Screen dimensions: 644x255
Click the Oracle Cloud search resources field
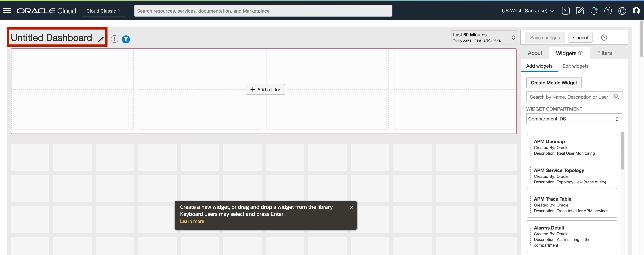[x=263, y=11]
